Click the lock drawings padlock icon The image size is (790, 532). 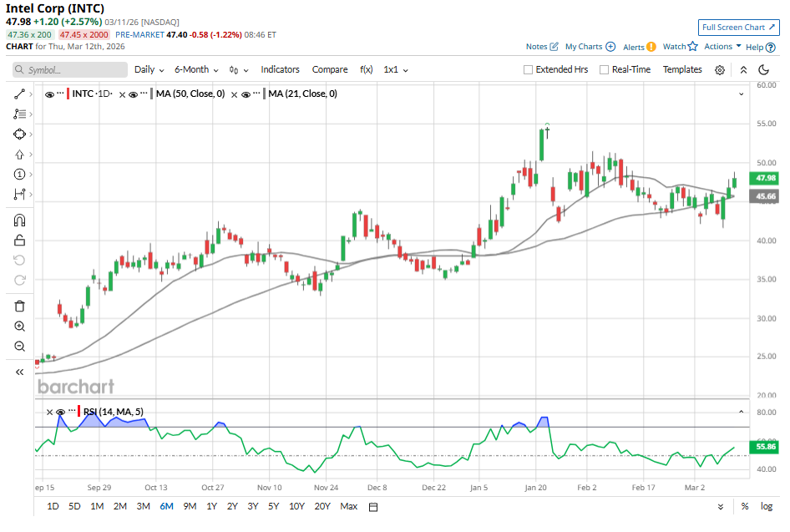(20, 241)
